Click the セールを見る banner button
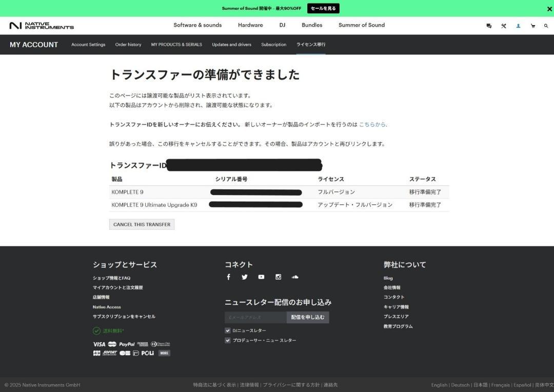Image resolution: width=554 pixels, height=392 pixels. click(323, 9)
